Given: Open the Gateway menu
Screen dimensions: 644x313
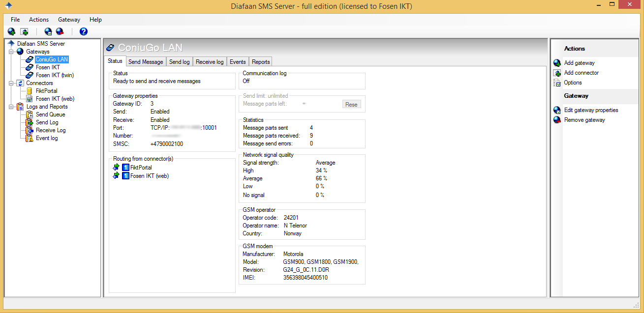Looking at the screenshot, I should (69, 20).
